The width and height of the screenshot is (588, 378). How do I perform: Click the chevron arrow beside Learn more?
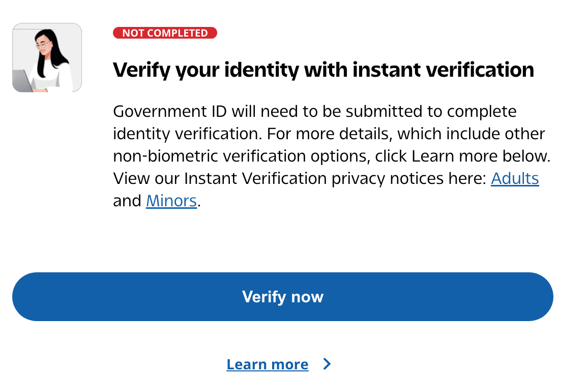point(327,364)
